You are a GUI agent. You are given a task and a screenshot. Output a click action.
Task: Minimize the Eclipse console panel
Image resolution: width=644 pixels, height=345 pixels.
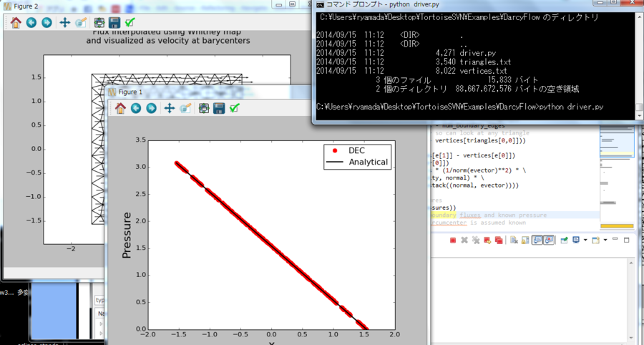point(615,239)
